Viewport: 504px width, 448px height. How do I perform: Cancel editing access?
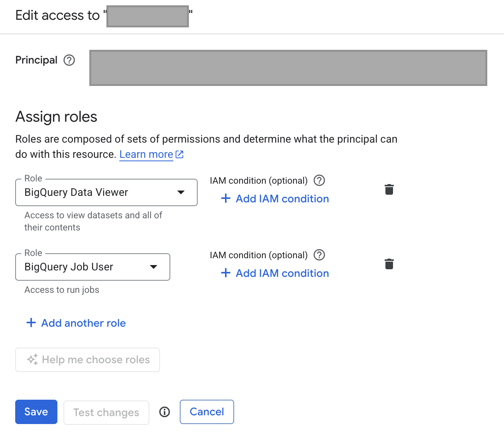[x=207, y=412]
